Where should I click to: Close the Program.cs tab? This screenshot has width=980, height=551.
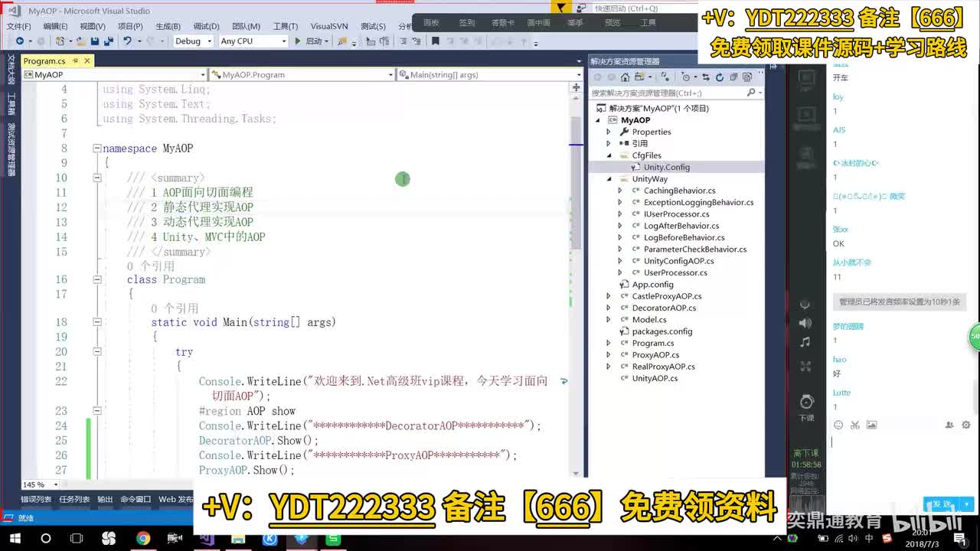pos(87,60)
